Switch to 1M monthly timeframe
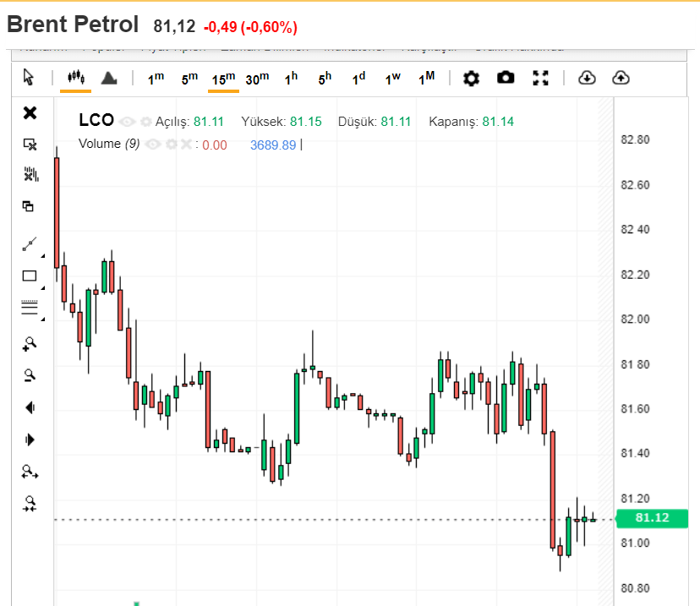 (x=426, y=78)
